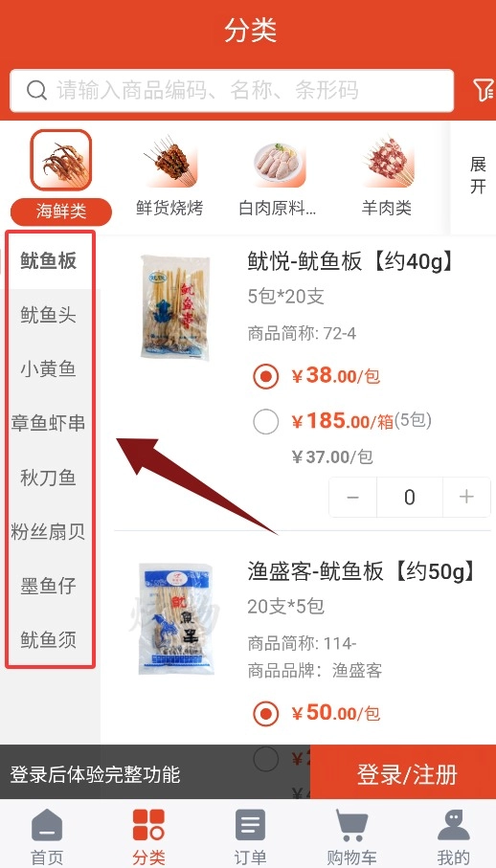Select the ¥38.00/包 price option
Screen dimensions: 496x868
[x=266, y=376]
